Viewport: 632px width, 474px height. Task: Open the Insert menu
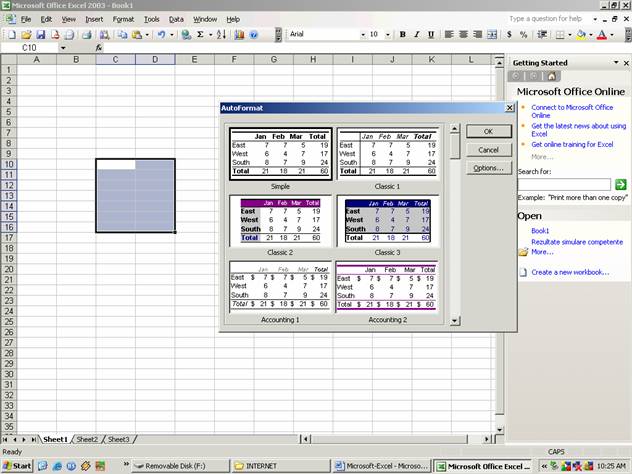(x=94, y=19)
